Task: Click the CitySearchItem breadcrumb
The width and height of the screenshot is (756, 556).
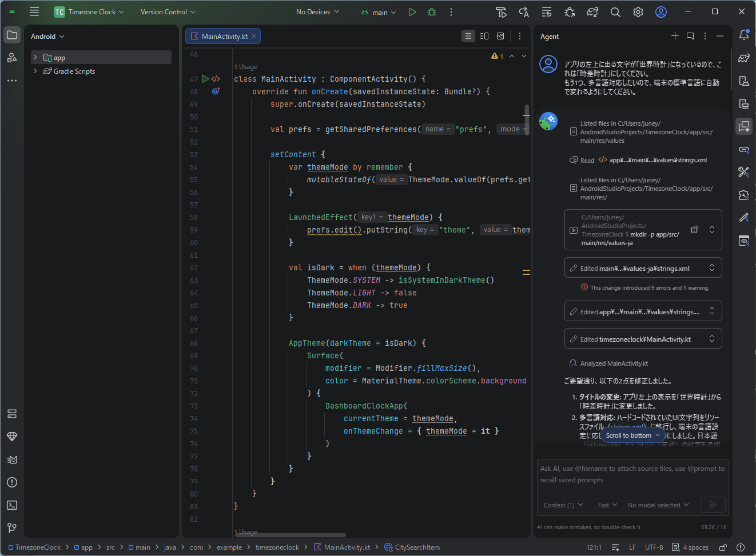Action: tap(412, 547)
